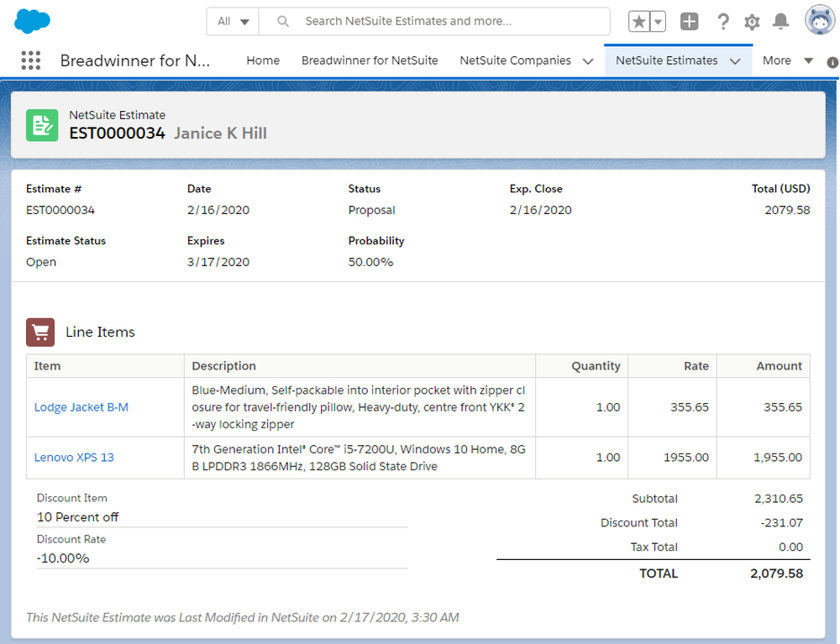
Task: Click the Discount Total value -231.07
Action: click(781, 523)
